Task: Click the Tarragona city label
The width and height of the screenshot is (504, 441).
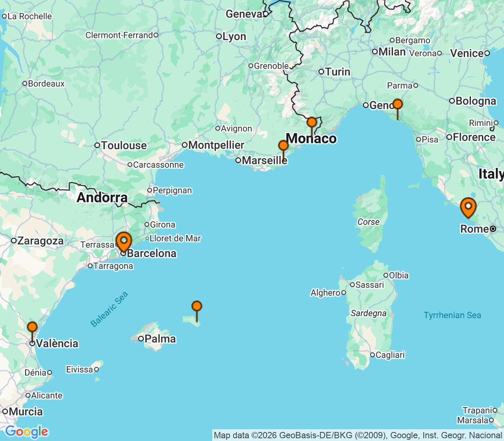Action: pyautogui.click(x=113, y=266)
